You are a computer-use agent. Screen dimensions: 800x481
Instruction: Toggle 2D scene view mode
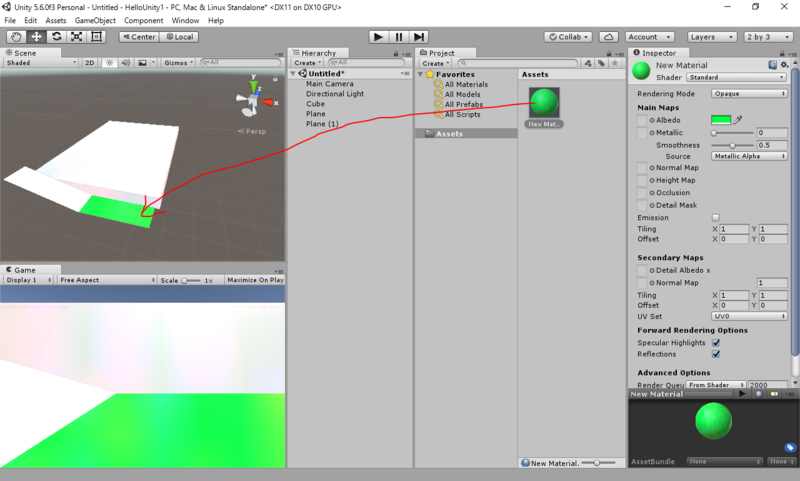pos(89,63)
